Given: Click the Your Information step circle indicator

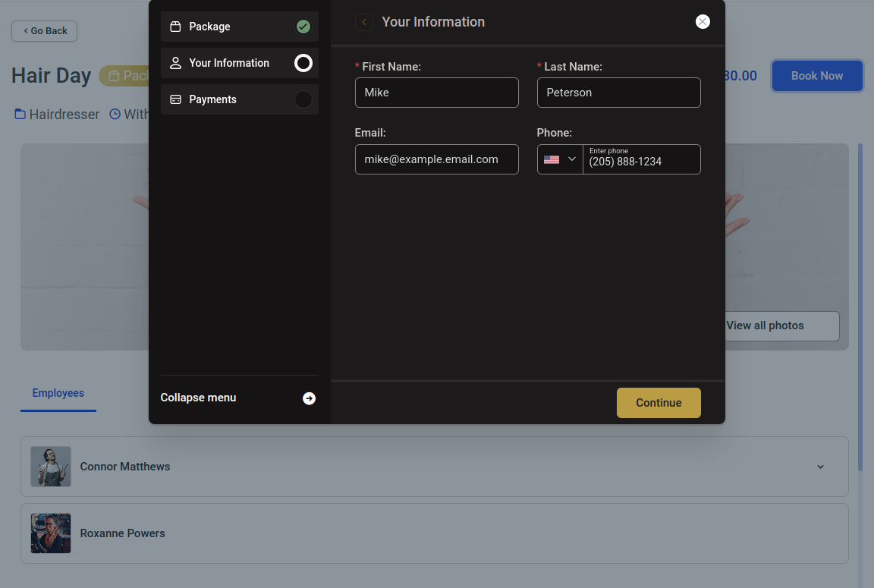Looking at the screenshot, I should [303, 63].
